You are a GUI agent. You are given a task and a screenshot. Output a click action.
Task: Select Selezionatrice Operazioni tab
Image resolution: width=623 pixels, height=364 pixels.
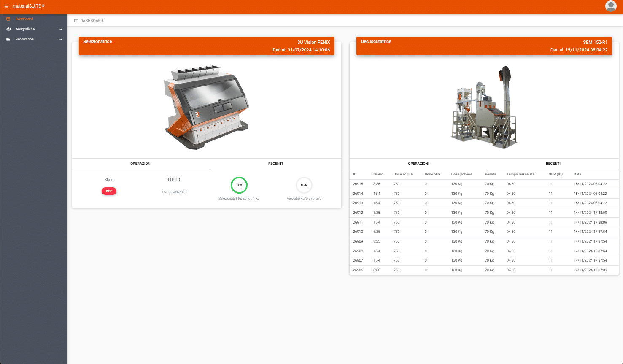pos(141,164)
